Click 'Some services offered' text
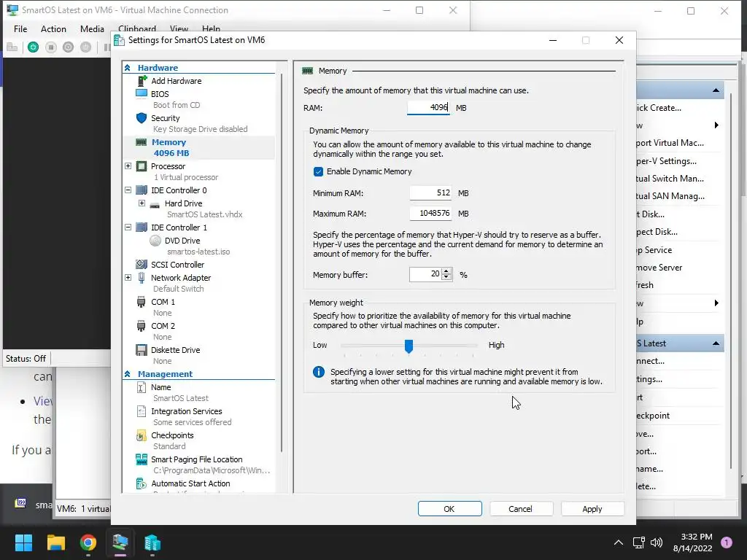Image resolution: width=747 pixels, height=560 pixels. [192, 422]
